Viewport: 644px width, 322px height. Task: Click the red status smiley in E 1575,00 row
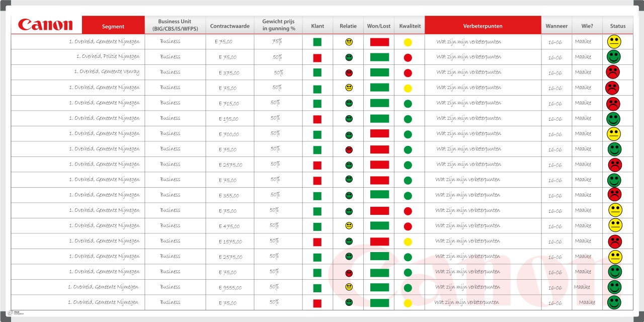tap(615, 242)
